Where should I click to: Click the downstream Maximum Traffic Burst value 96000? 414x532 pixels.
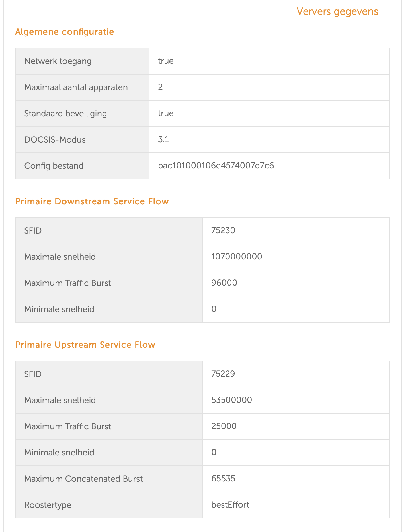(224, 283)
